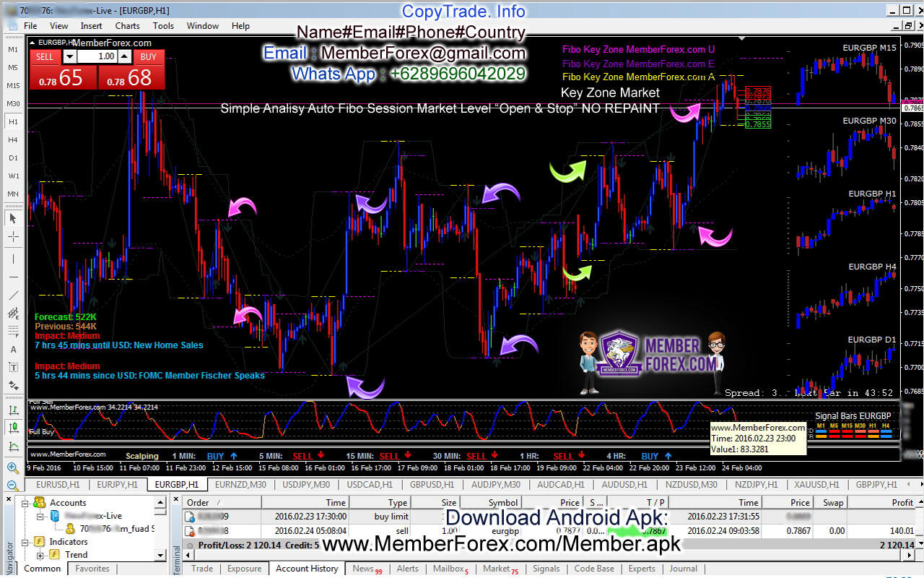Screen dimensions: 924x578
Task: Set timeframe to D1
Action: pos(13,158)
